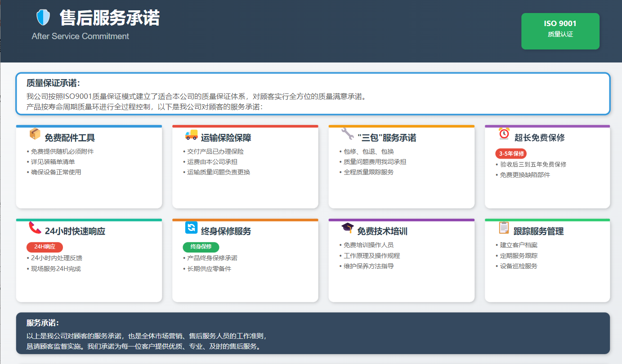Click the delivery truck icon for 运输保险保障
The image size is (622, 364).
[x=191, y=134]
